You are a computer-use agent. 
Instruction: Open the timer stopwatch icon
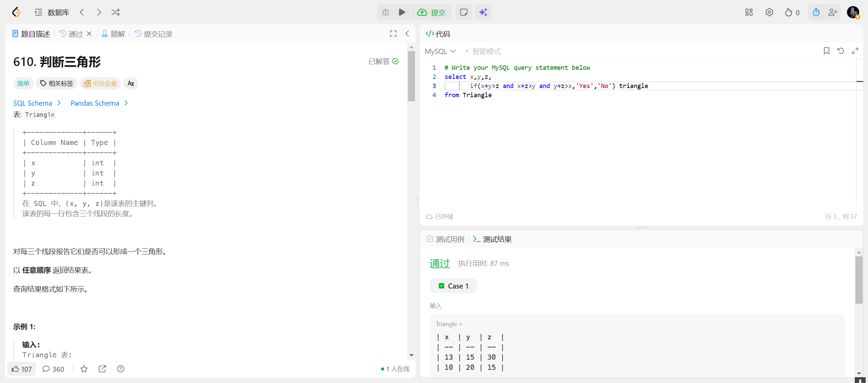[816, 13]
